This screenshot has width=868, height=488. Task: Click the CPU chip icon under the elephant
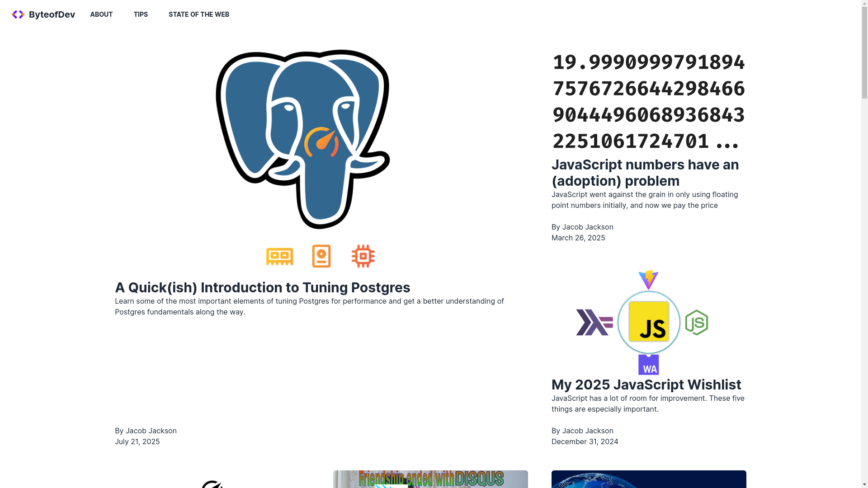coord(363,256)
